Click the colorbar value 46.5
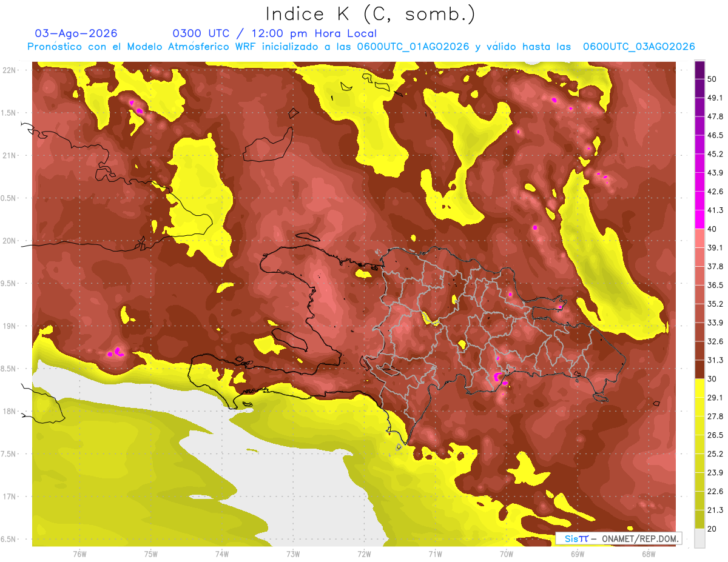728x562 pixels. (715, 135)
